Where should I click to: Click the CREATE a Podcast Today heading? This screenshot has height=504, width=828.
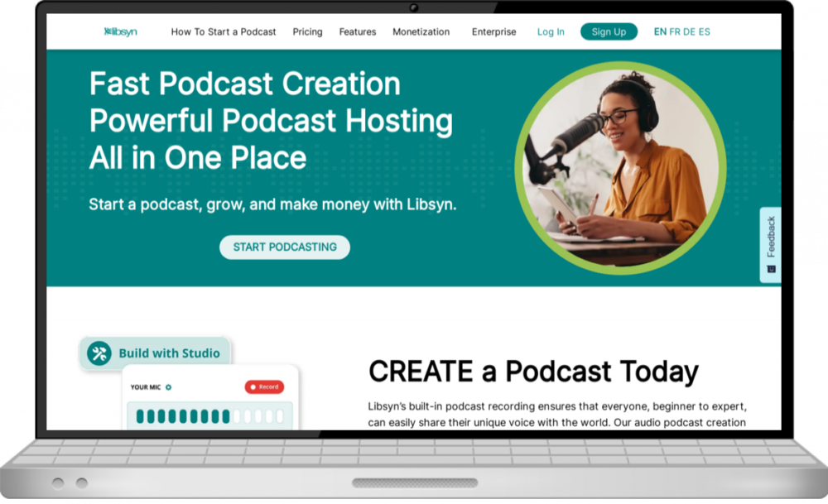pos(533,371)
